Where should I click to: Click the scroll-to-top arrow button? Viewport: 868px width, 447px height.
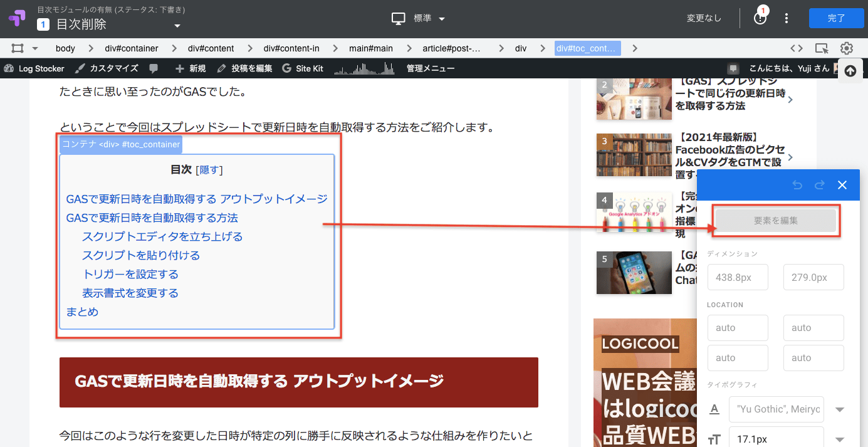pos(850,71)
